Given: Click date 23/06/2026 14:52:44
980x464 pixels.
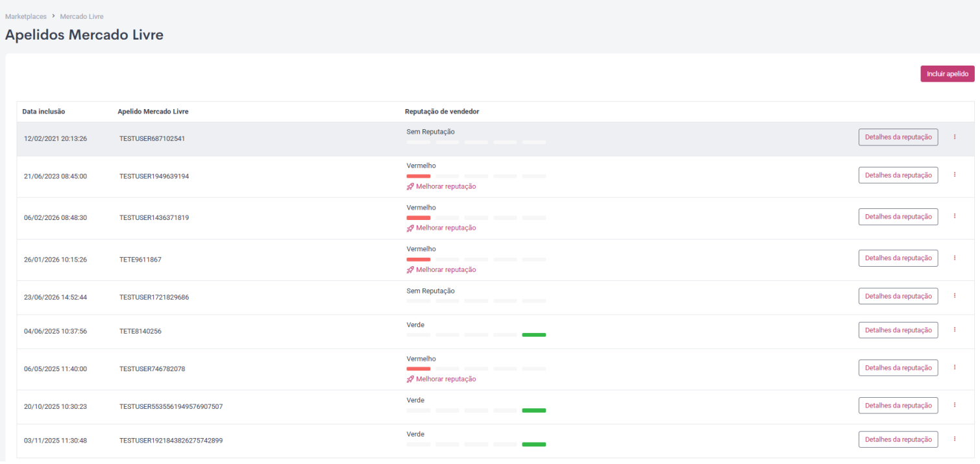Looking at the screenshot, I should point(55,297).
